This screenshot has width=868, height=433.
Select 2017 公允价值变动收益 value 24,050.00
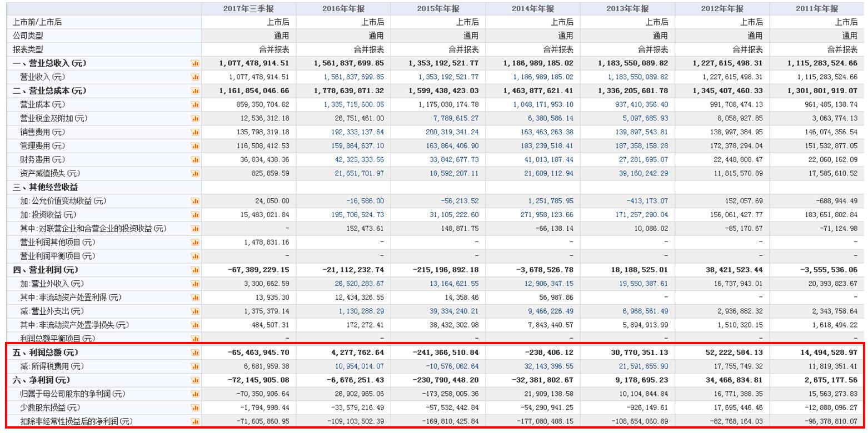tap(272, 201)
